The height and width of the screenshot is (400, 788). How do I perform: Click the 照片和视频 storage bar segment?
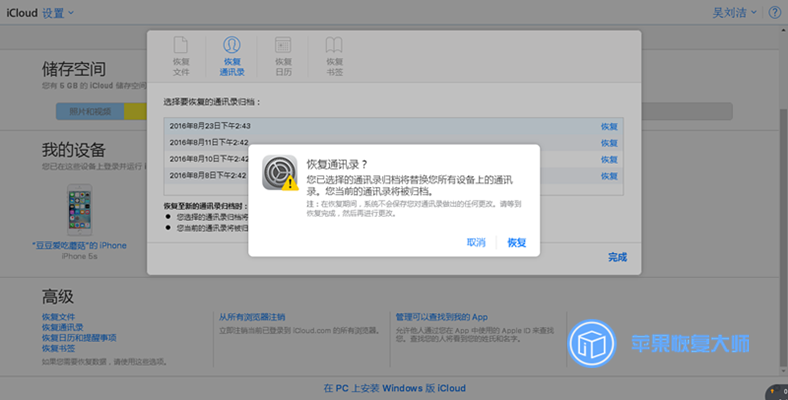[x=90, y=112]
